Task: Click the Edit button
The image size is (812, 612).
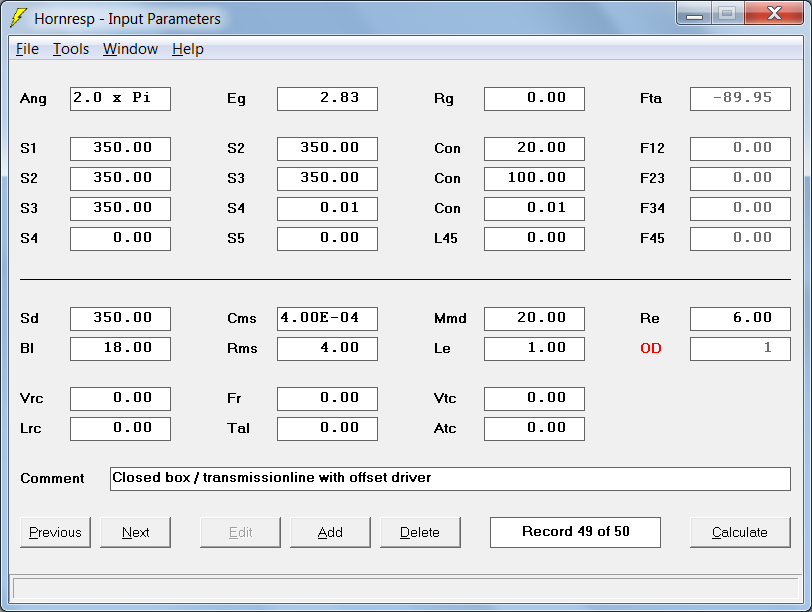Action: tap(240, 532)
